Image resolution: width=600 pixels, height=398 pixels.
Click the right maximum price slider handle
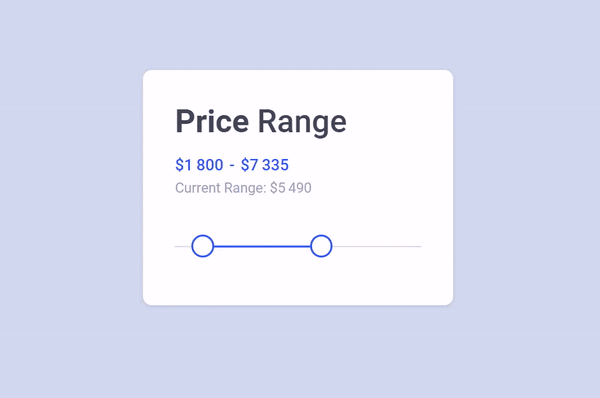click(321, 246)
